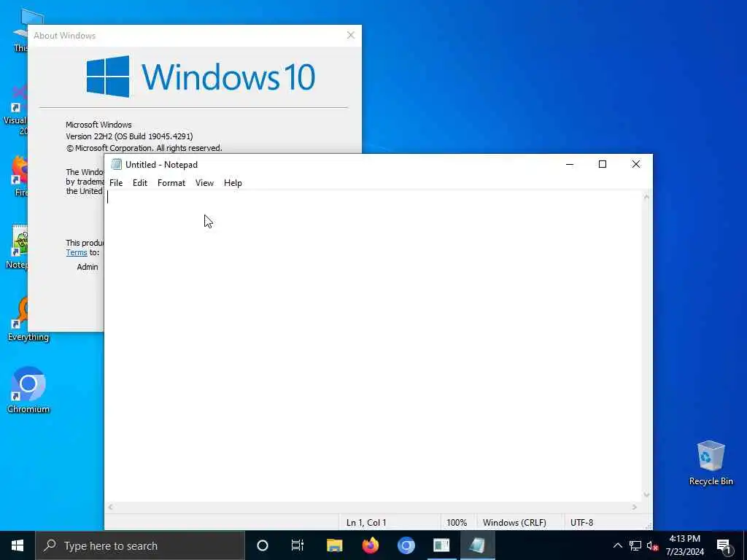Close the Notepad window

(635, 164)
